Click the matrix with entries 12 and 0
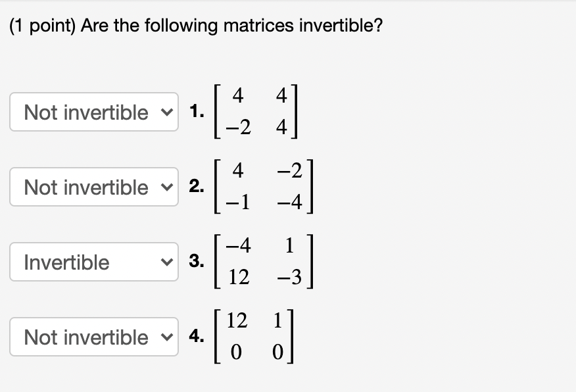This screenshot has width=576, height=392. pyautogui.click(x=256, y=336)
